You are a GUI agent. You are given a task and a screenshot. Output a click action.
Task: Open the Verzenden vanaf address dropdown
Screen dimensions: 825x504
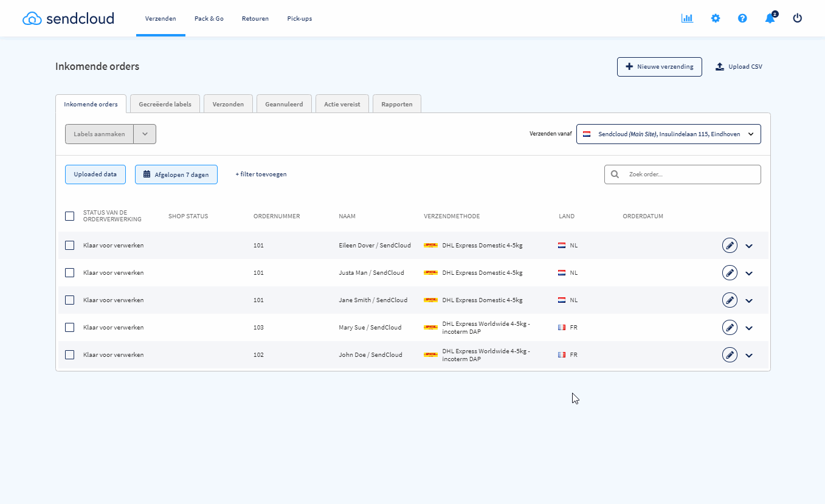[x=669, y=134]
